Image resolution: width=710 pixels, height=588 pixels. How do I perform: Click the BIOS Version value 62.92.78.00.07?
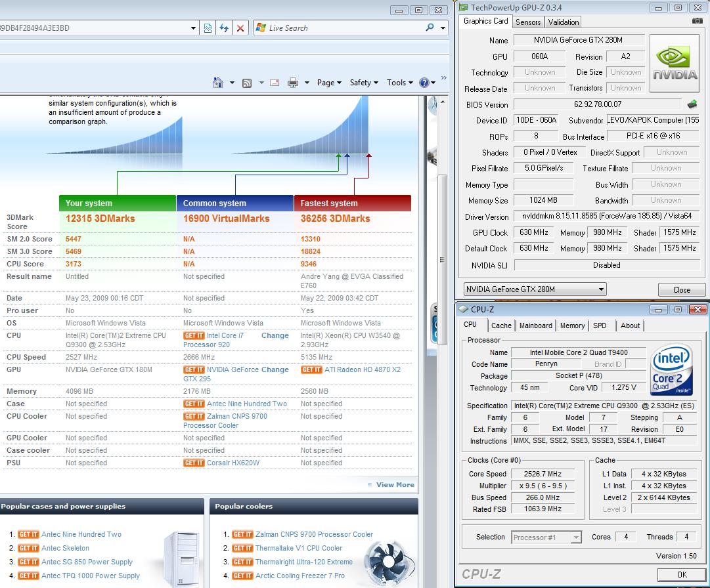click(598, 104)
